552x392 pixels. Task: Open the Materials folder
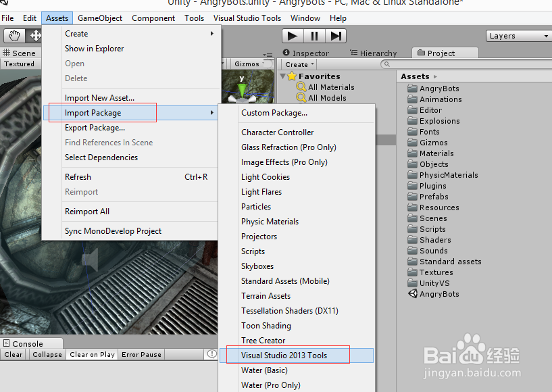(x=430, y=153)
